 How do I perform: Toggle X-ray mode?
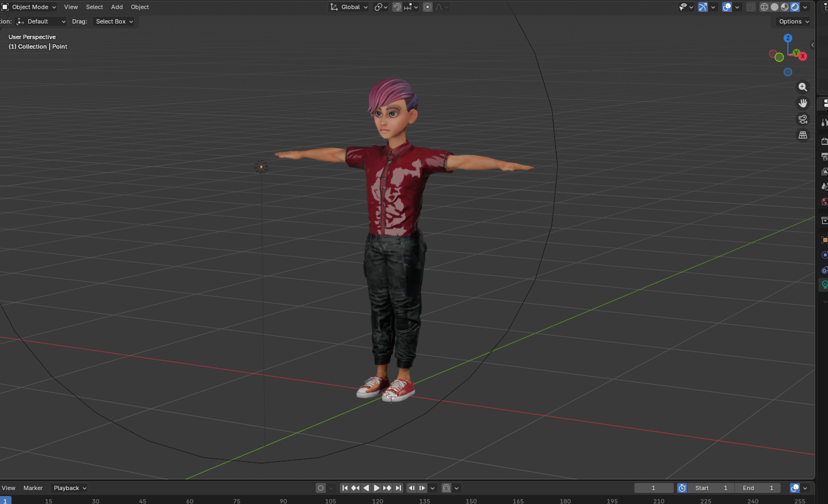pos(751,7)
